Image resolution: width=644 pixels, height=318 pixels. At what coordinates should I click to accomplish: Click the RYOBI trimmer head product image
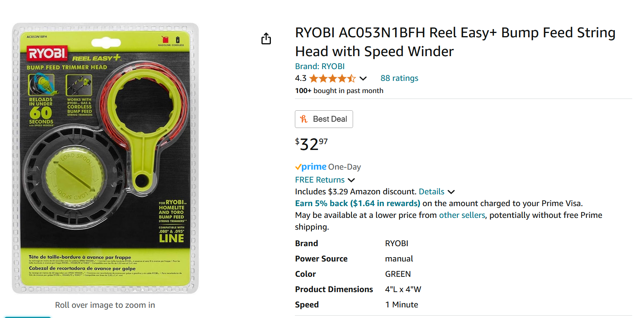tap(105, 158)
